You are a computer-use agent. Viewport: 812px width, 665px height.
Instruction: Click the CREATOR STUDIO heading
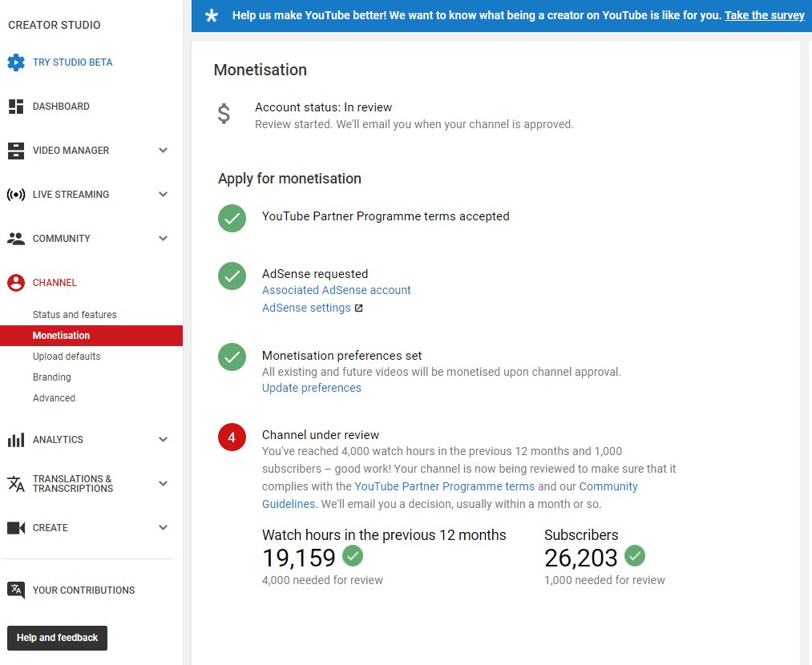(x=55, y=25)
